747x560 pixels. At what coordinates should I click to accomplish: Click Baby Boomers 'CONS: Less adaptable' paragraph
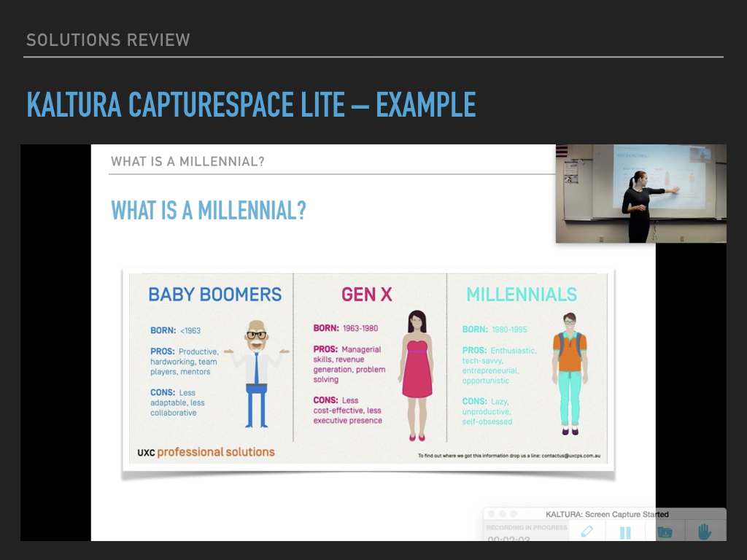tap(177, 402)
